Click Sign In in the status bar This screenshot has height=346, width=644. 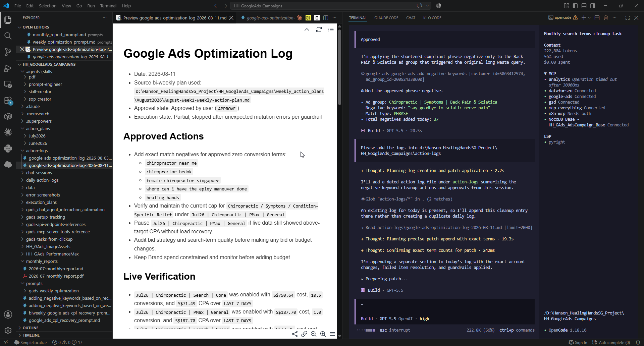coord(578,342)
